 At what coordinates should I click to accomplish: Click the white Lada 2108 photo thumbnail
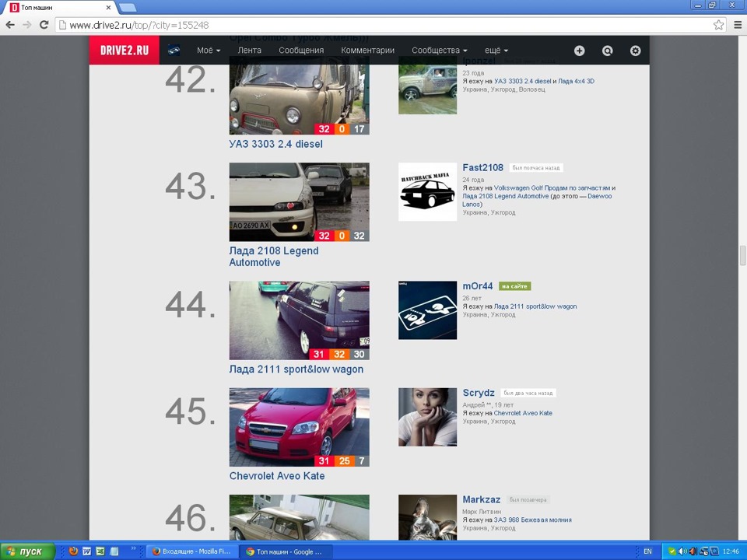(x=299, y=202)
